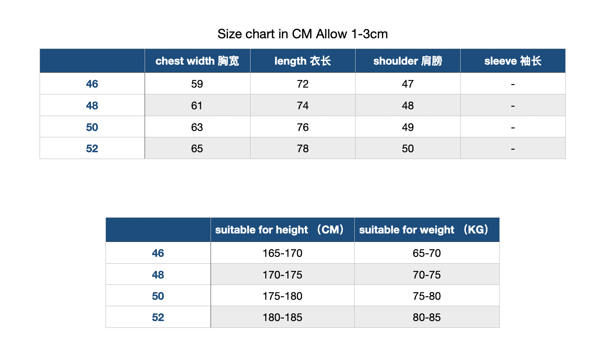Click chest width value 59
Image resolution: width=604 pixels, height=364 pixels.
(197, 84)
